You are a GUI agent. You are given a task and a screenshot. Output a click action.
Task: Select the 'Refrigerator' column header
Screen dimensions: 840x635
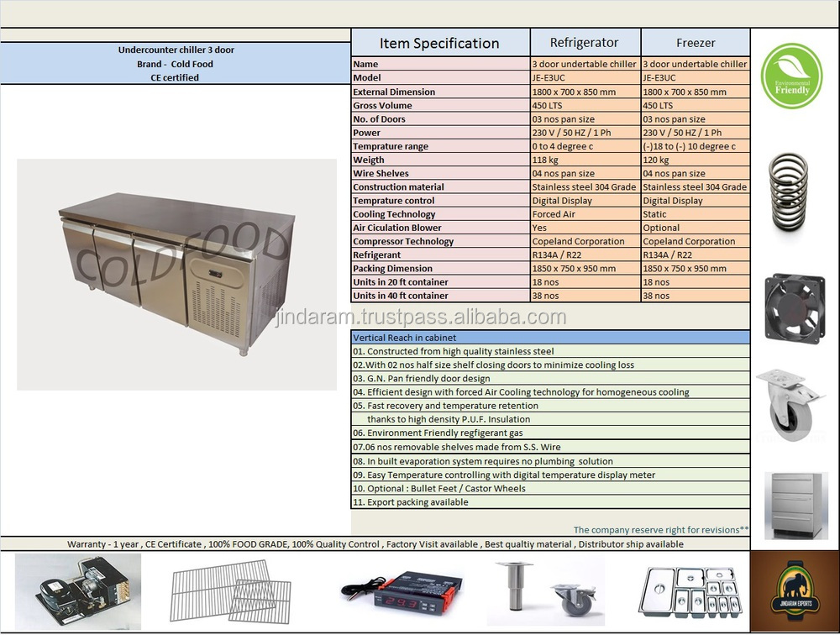[x=585, y=43]
